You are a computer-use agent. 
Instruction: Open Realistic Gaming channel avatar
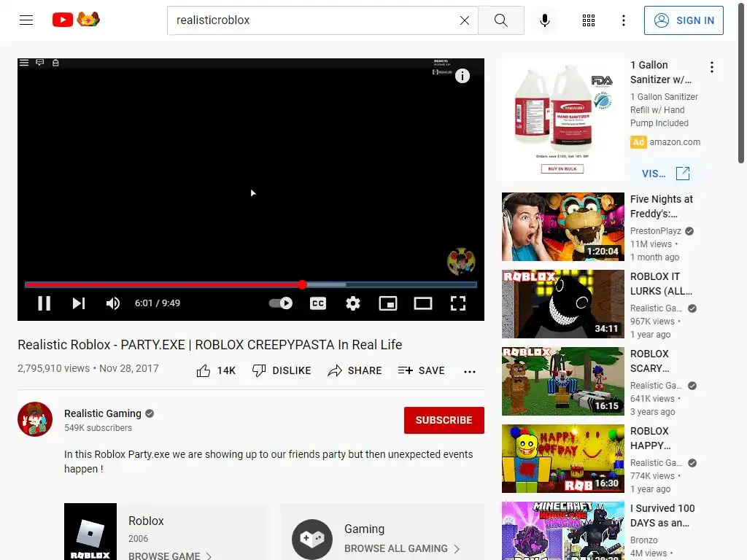pos(35,419)
